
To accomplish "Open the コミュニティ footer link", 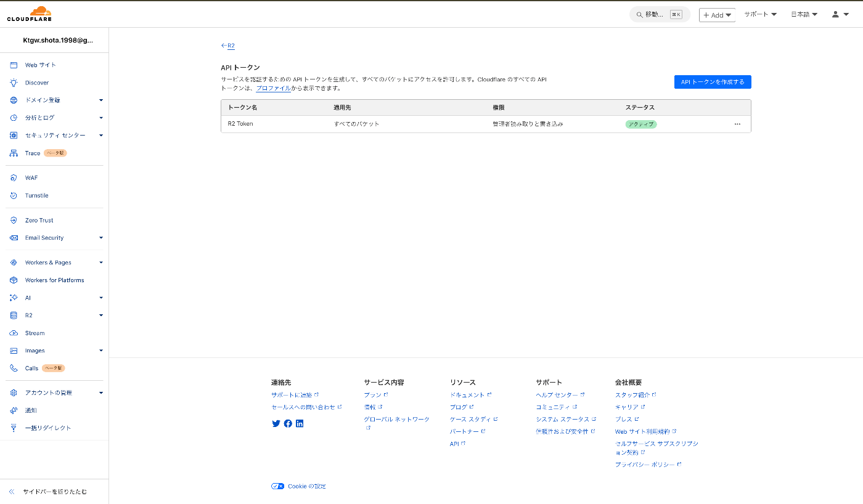I will coord(556,407).
